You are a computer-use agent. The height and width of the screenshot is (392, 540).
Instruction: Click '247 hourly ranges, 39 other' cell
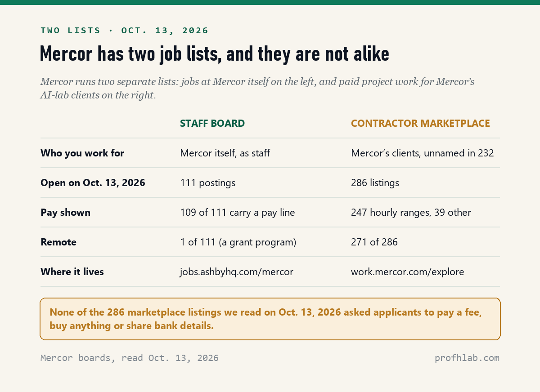411,213
